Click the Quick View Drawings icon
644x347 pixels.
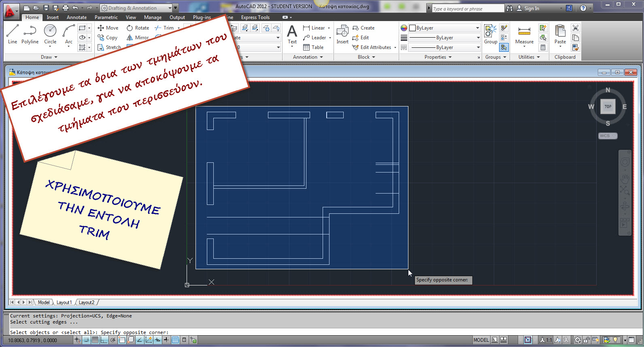click(504, 340)
